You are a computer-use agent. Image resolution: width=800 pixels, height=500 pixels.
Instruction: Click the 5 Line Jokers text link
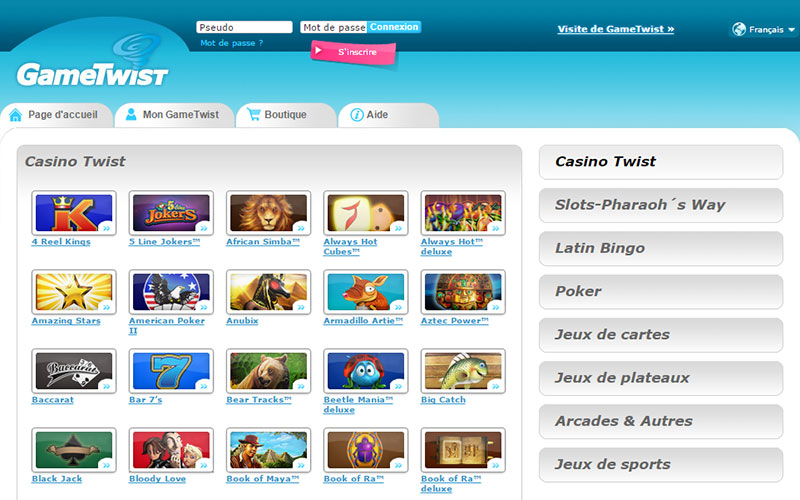(164, 242)
